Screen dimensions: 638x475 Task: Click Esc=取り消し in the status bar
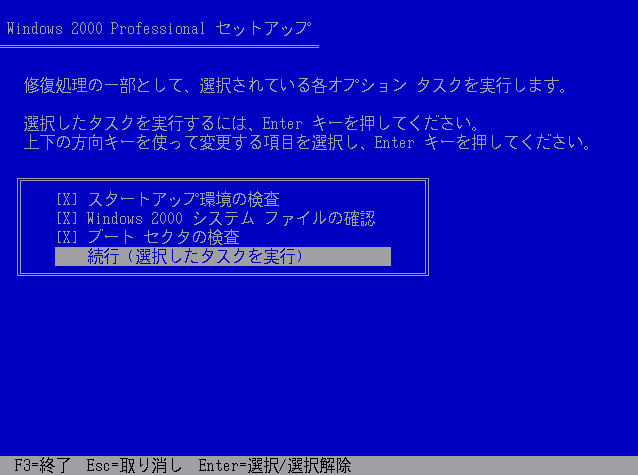click(134, 466)
